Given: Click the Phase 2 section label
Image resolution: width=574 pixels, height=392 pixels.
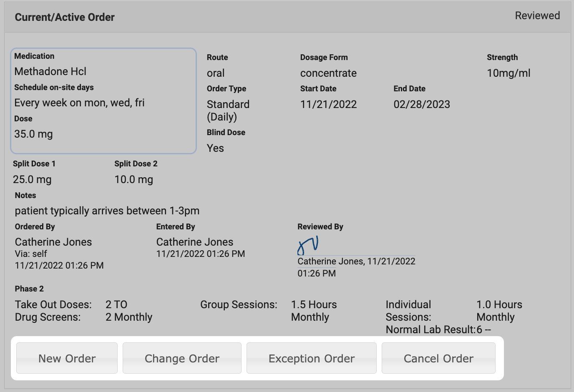Looking at the screenshot, I should [x=29, y=289].
